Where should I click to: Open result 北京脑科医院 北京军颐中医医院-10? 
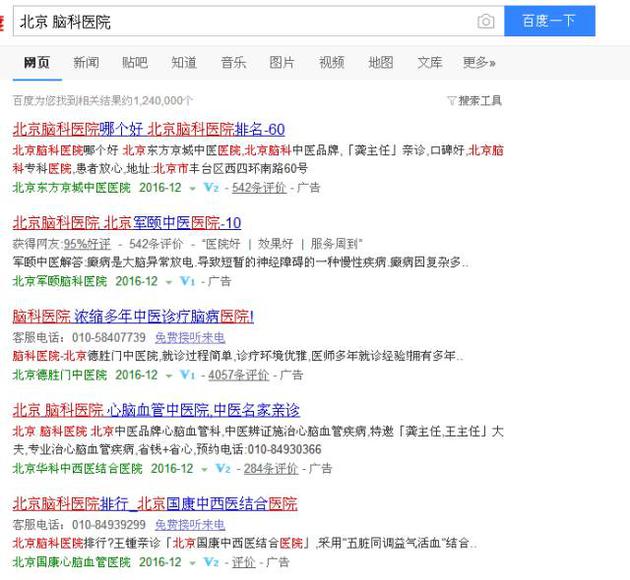(x=127, y=223)
